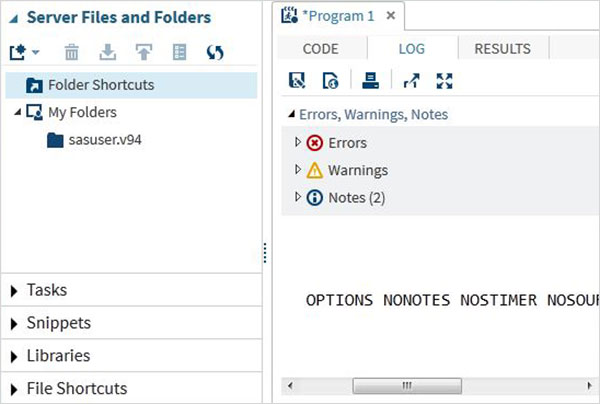This screenshot has height=404, width=600.
Task: Print the log using the printer icon
Action: [370, 81]
